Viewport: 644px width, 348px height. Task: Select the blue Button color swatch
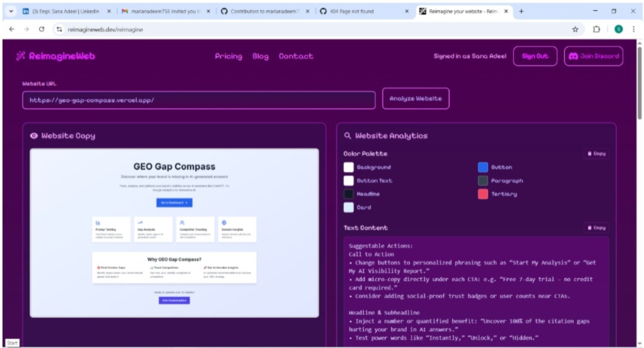pyautogui.click(x=483, y=167)
